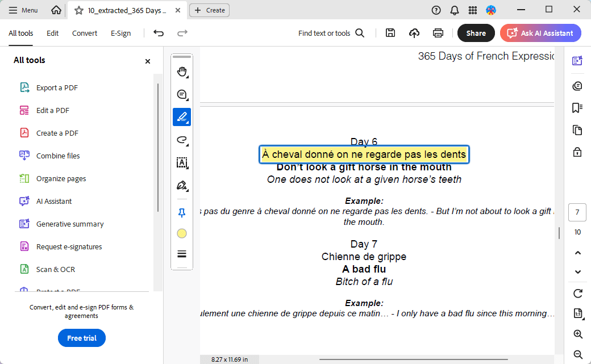
Task: Open the Menu hamburger dropdown
Action: coord(23,10)
